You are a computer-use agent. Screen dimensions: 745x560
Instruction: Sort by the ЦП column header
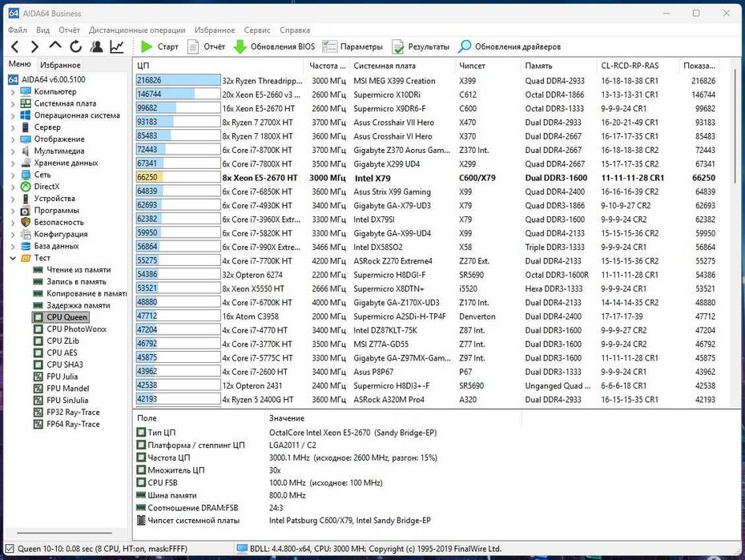click(219, 66)
